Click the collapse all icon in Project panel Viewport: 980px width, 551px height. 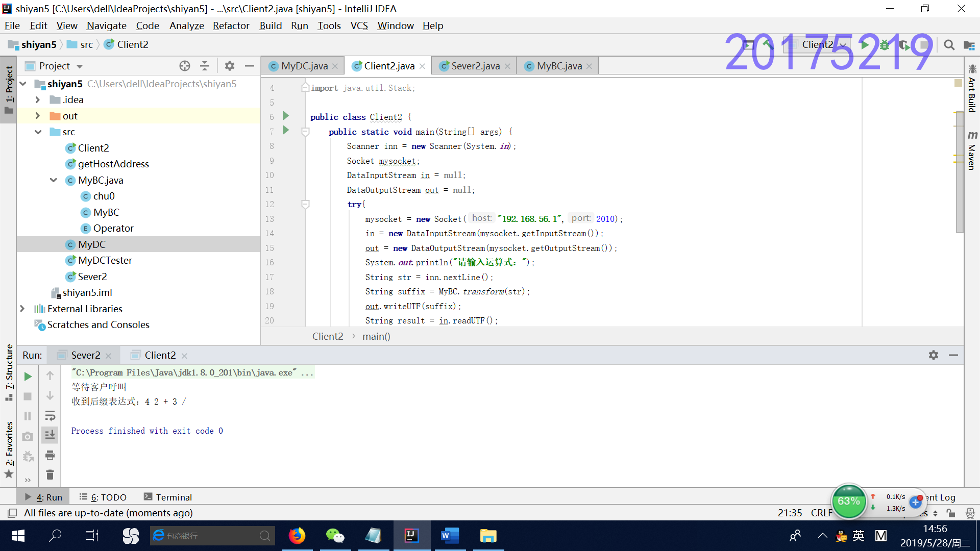coord(205,66)
